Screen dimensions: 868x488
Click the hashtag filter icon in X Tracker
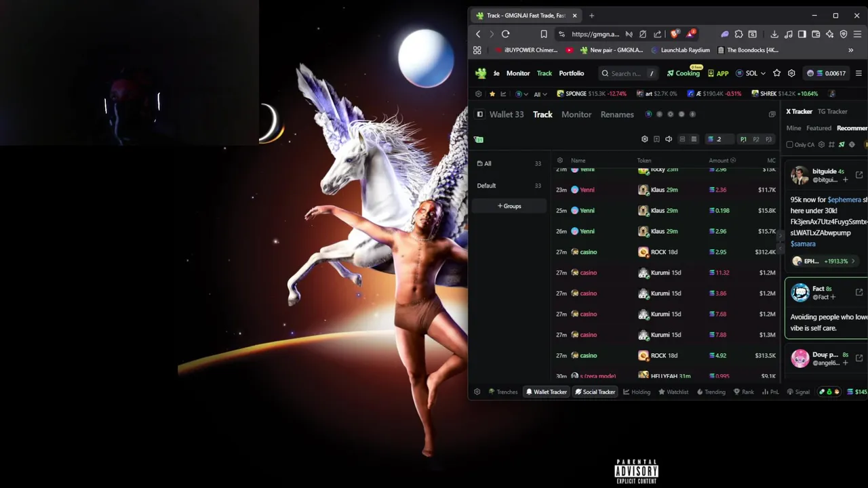coord(831,144)
